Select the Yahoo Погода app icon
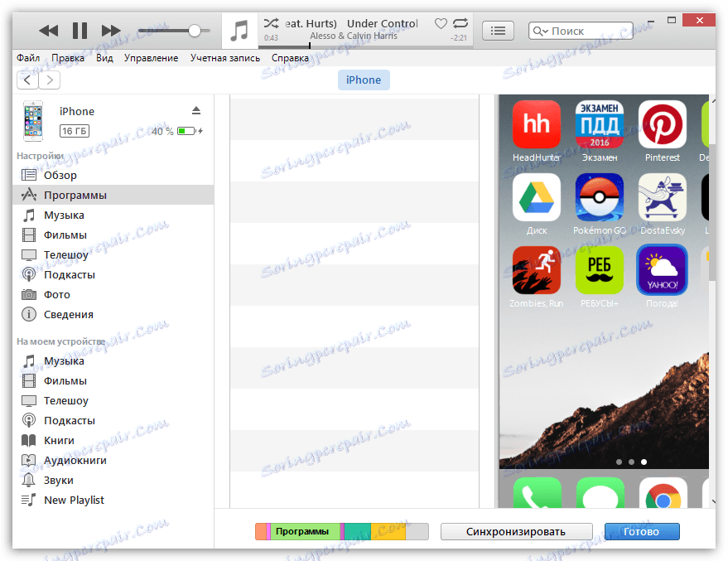The image size is (728, 561). pos(663,270)
